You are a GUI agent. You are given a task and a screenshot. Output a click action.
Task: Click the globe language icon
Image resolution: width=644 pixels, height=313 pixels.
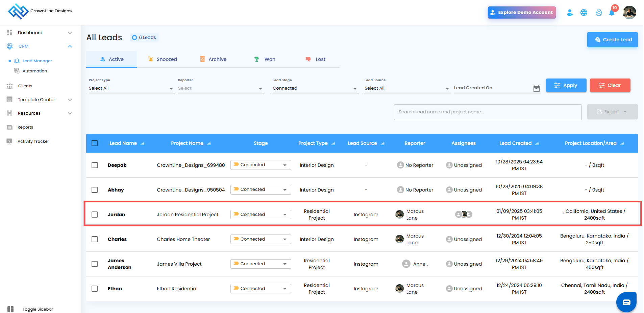(584, 13)
